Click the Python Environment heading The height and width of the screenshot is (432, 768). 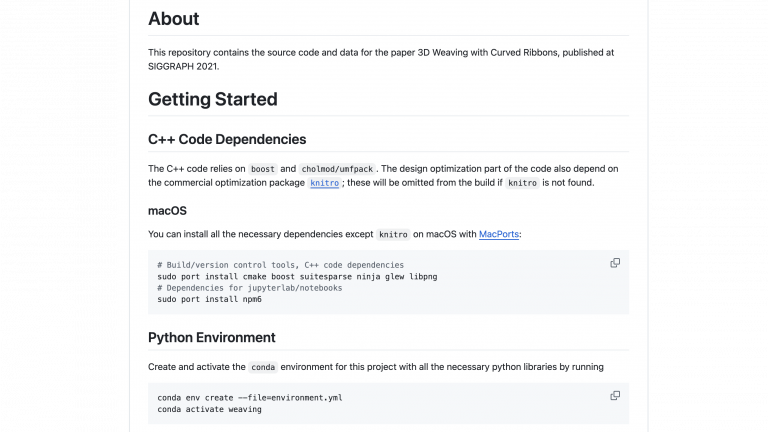point(212,337)
